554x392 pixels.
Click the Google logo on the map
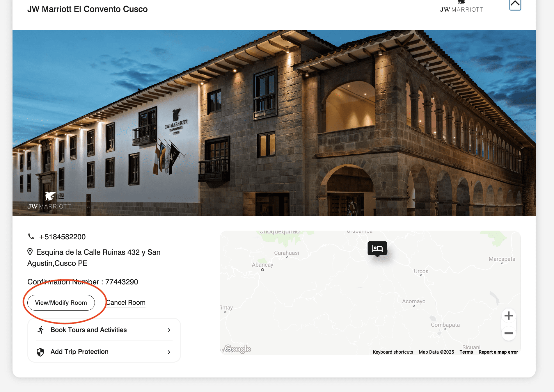pos(237,349)
